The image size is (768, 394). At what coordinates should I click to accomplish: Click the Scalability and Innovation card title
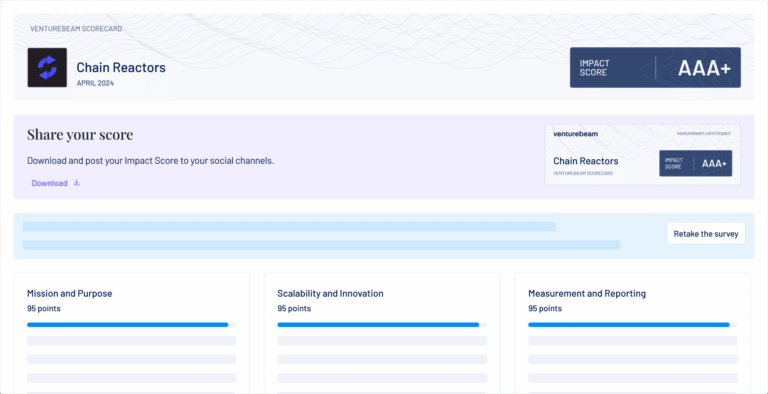(330, 294)
